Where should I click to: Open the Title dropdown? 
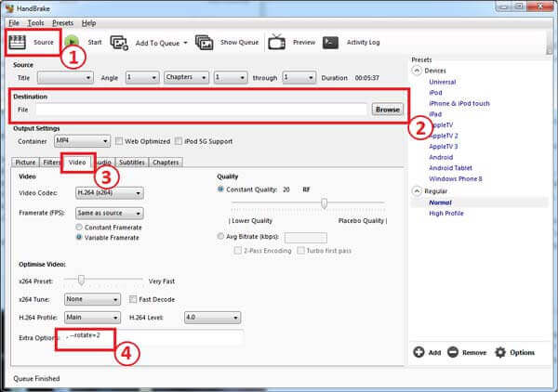[65, 77]
